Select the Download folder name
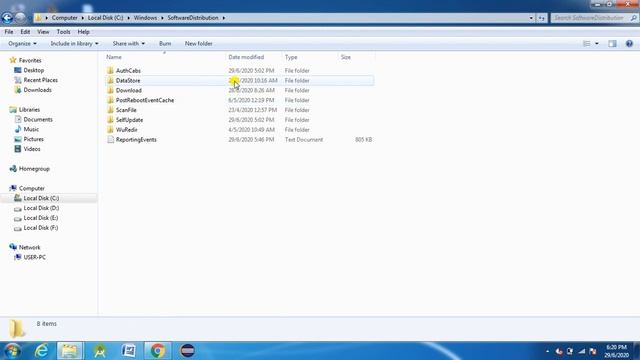 coord(129,90)
